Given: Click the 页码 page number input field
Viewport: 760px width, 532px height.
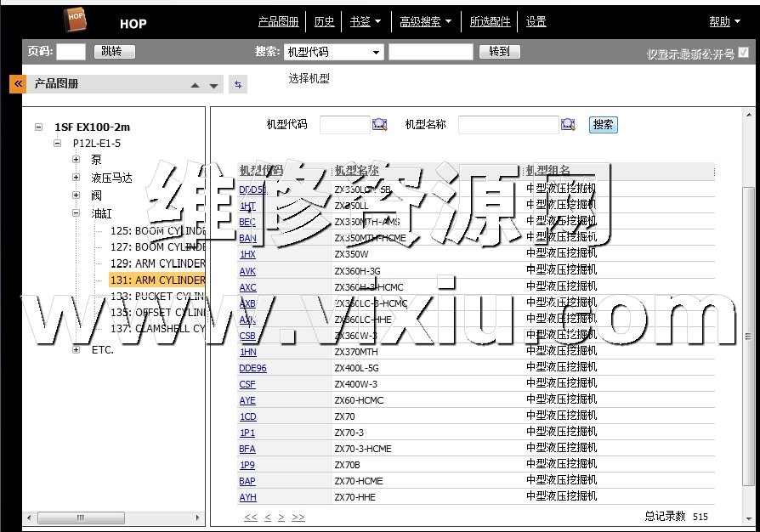Looking at the screenshot, I should [71, 52].
